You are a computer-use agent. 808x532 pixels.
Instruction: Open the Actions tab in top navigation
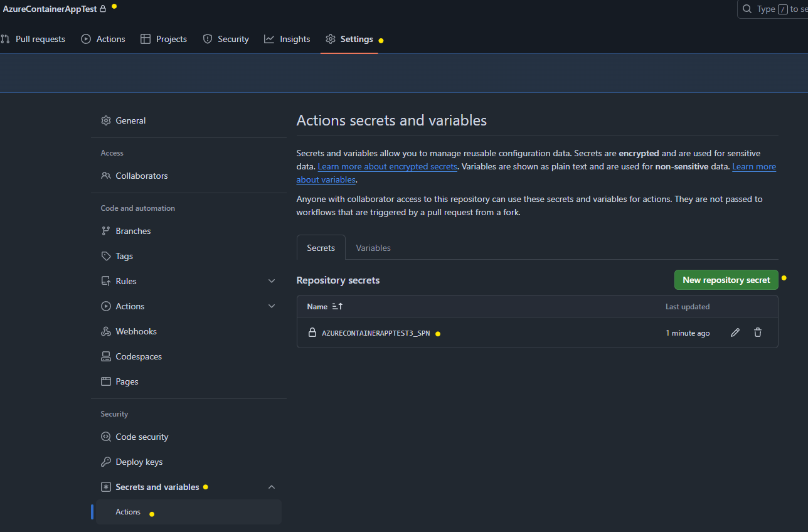coord(104,39)
